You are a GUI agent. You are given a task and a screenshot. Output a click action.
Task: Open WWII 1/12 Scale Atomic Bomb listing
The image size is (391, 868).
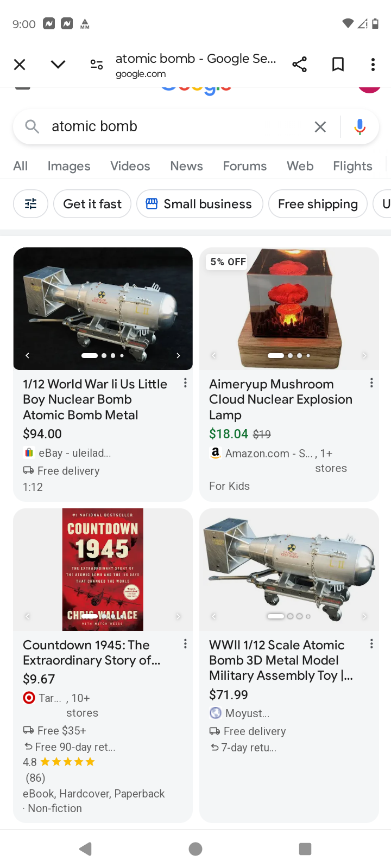pyautogui.click(x=281, y=660)
